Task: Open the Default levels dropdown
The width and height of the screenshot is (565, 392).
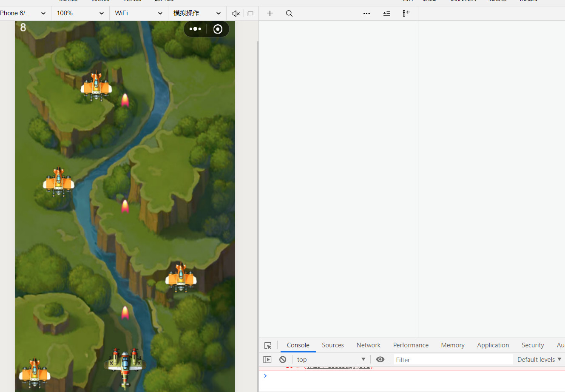Action: coord(539,360)
